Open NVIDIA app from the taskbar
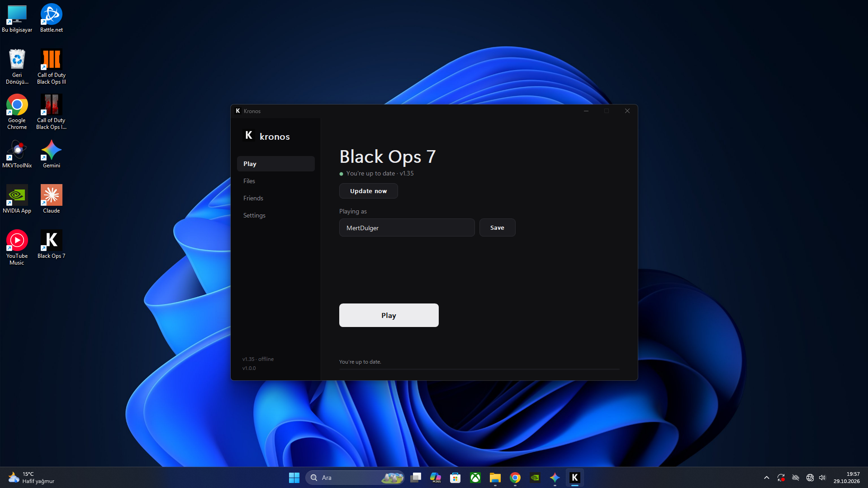 pyautogui.click(x=535, y=478)
